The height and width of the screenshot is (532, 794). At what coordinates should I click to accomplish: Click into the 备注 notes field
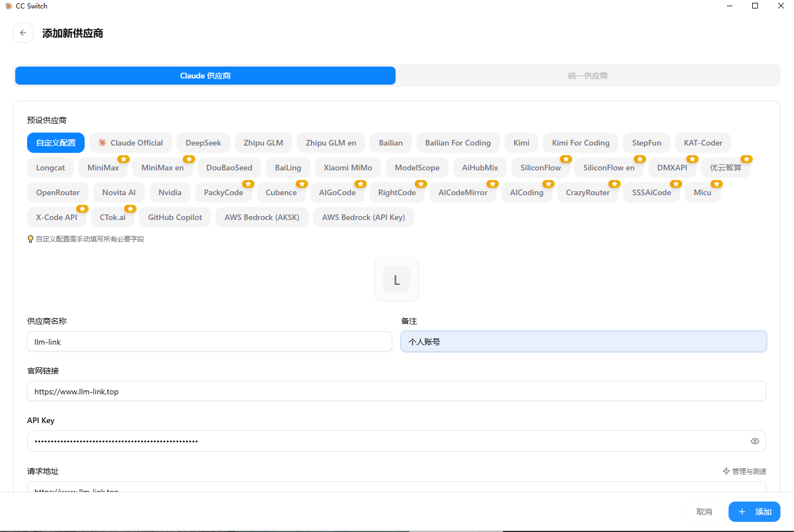point(584,341)
